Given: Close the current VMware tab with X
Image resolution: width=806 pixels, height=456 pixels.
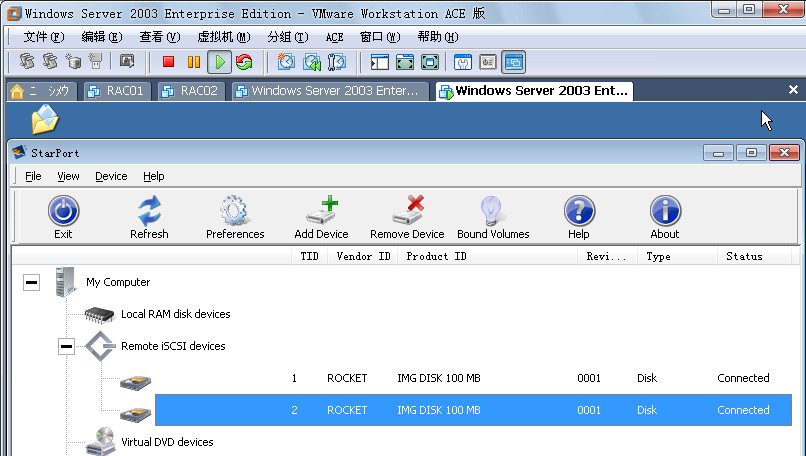Looking at the screenshot, I should 793,90.
